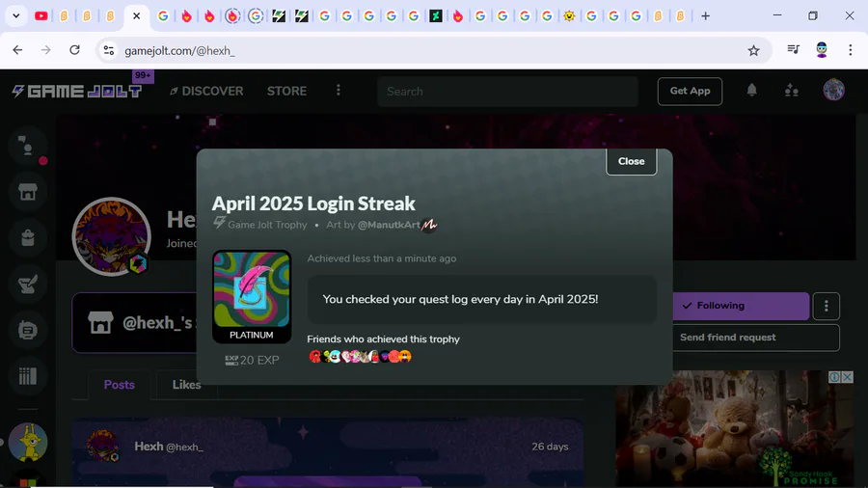Open the backpack icon in sidebar
This screenshot has width=868, height=488.
[28, 238]
